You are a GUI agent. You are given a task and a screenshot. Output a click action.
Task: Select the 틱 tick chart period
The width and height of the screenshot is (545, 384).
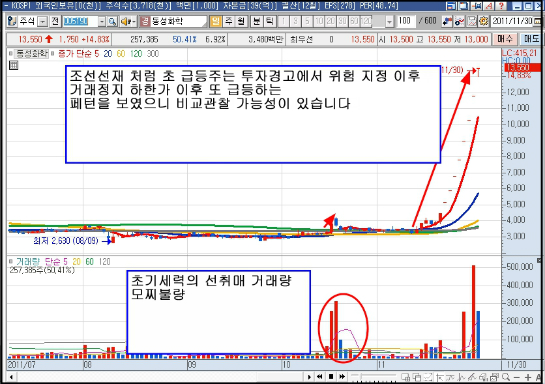pyautogui.click(x=269, y=22)
